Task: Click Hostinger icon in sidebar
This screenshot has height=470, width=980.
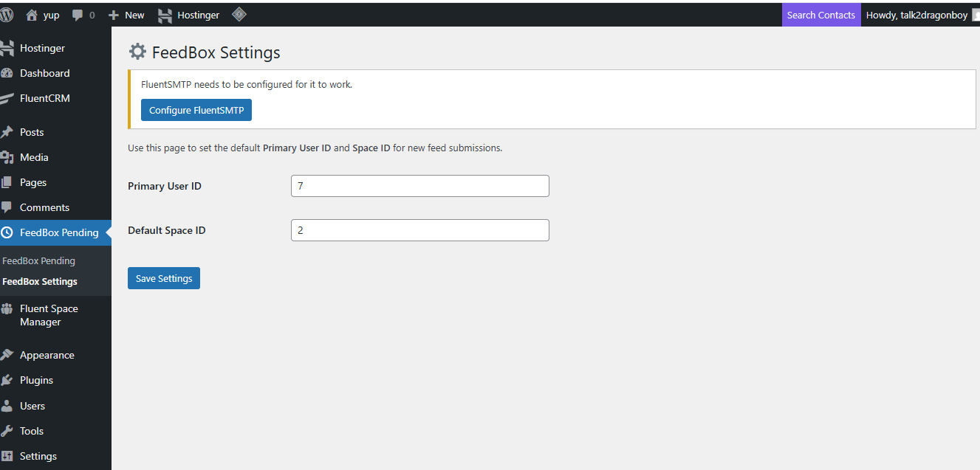Action: [x=7, y=48]
